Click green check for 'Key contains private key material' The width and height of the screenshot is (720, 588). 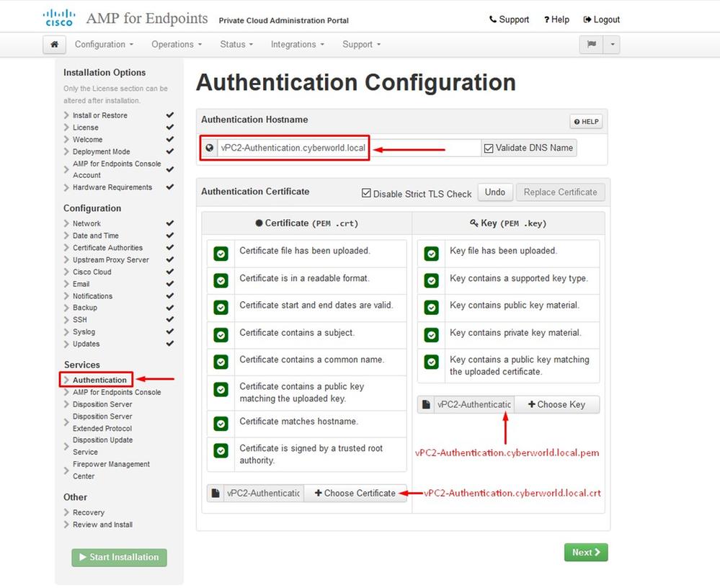pos(431,335)
